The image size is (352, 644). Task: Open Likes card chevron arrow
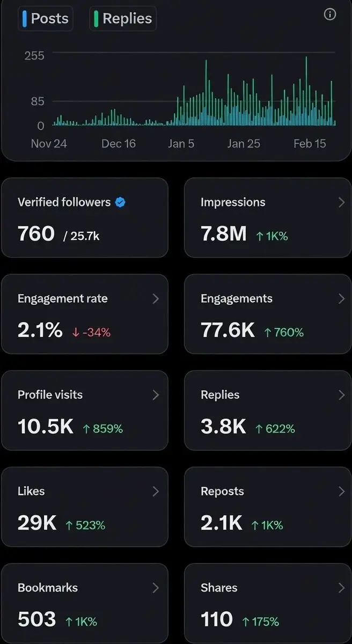tap(156, 491)
